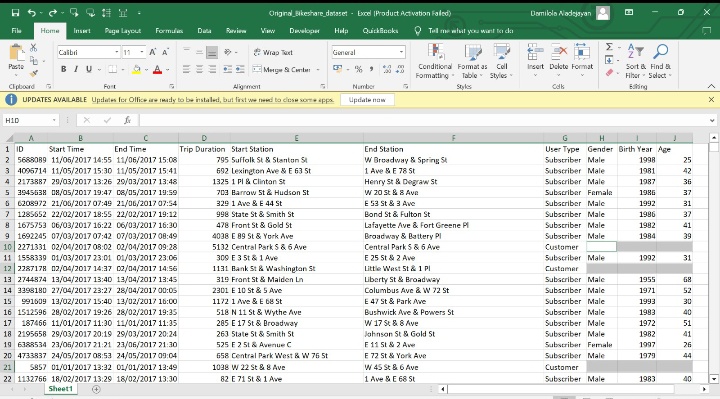Screen dimensions: 720x399
Task: Collapse the ribbon
Action: [711, 86]
